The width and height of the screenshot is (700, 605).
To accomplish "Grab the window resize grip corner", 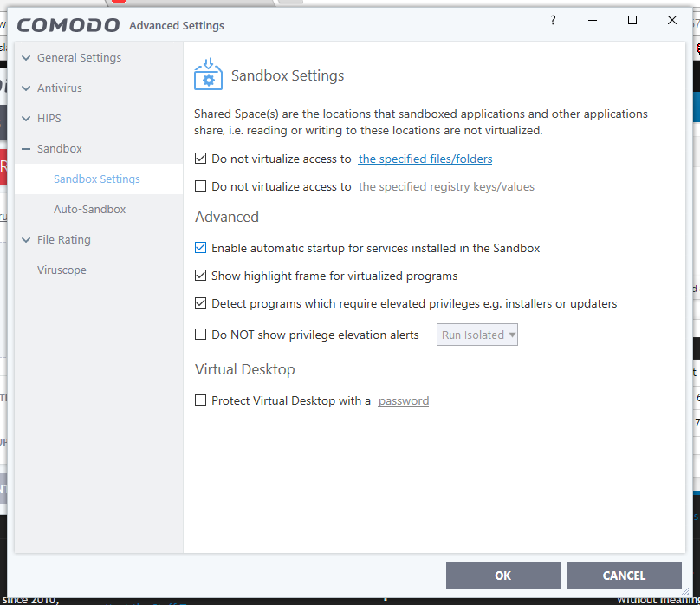I will pos(686,591).
